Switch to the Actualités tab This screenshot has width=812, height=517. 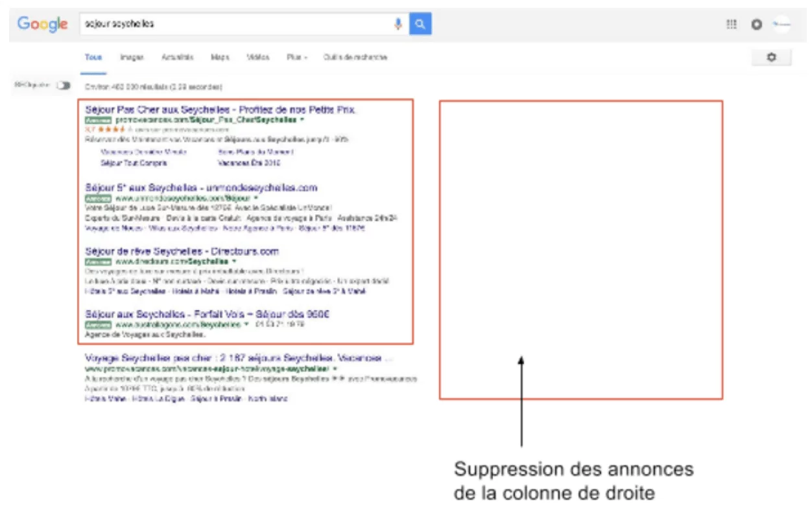click(178, 57)
